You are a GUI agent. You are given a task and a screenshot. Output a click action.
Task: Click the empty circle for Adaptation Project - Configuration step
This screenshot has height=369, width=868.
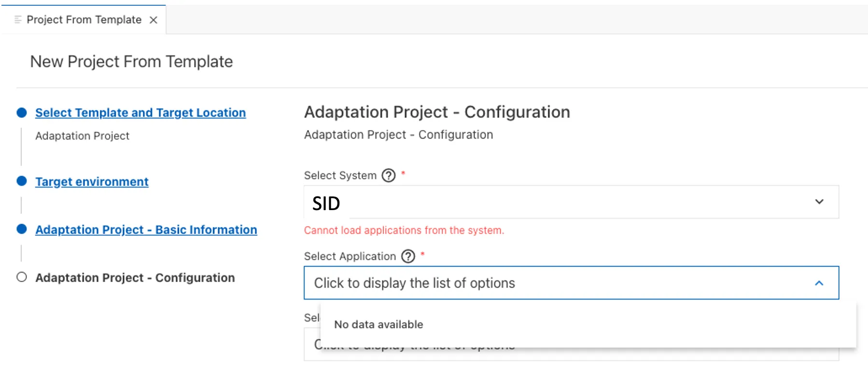tap(22, 277)
